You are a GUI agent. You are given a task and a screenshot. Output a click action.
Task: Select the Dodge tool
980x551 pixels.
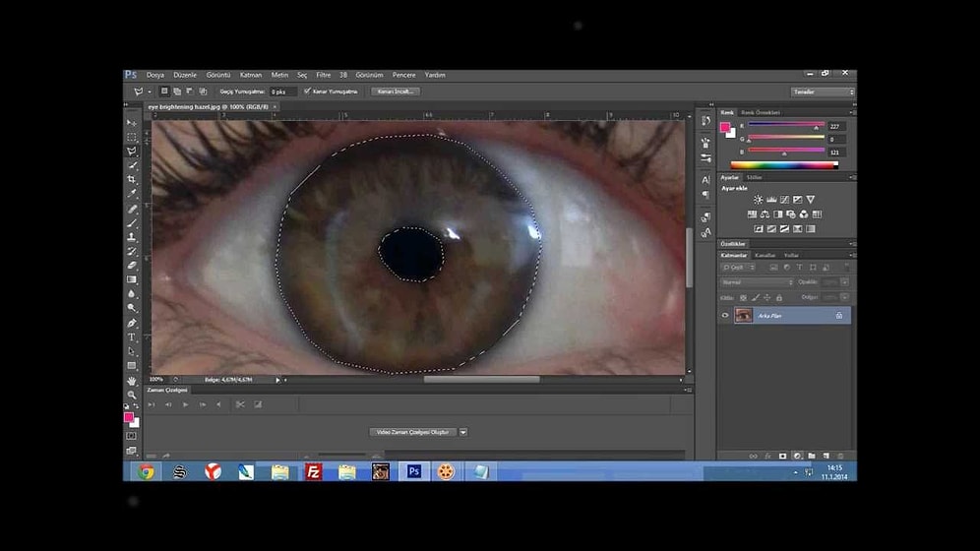coord(131,308)
